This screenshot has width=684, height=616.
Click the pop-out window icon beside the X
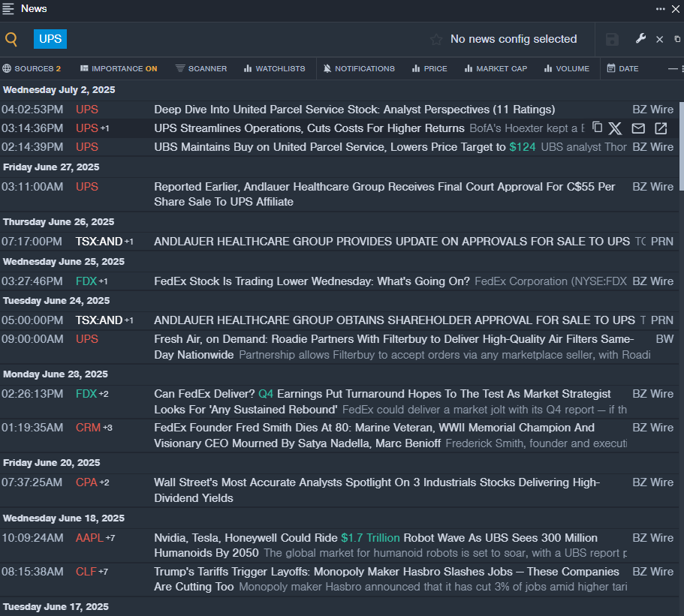[677, 39]
